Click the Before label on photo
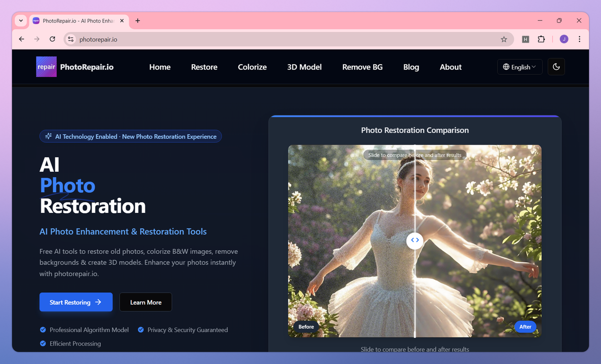Screen dimensions: 601x364 pyautogui.click(x=306, y=326)
